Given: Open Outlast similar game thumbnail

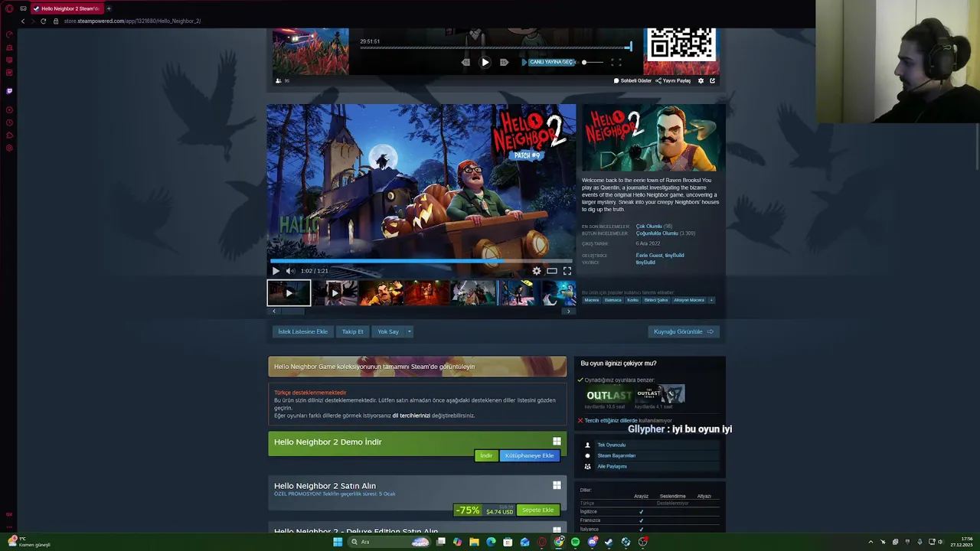Looking at the screenshot, I should click(x=609, y=394).
